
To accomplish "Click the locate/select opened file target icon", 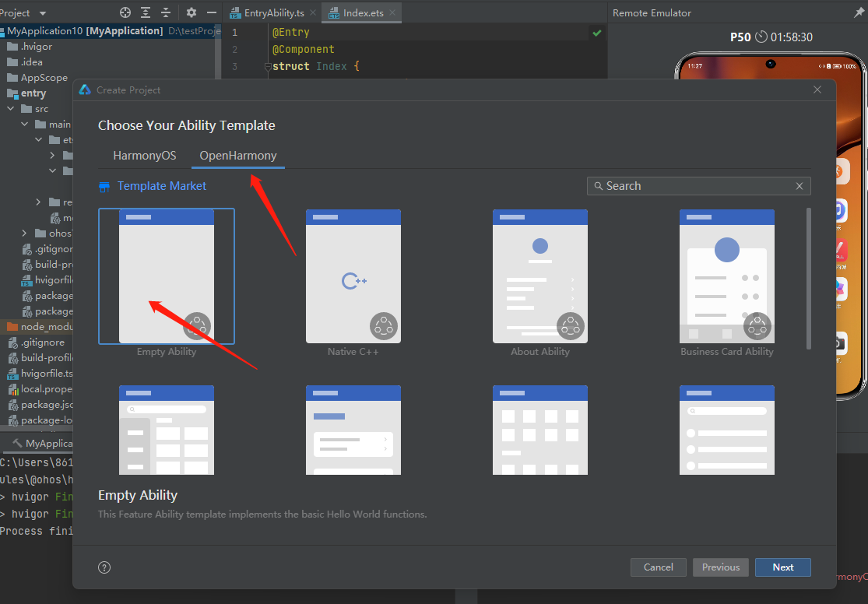I will click(125, 12).
